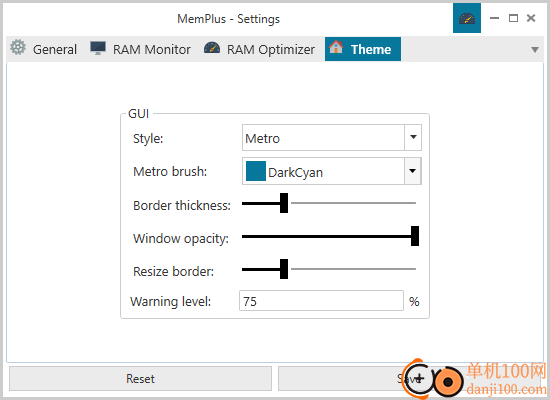Click the gauge icon in the title bar

pyautogui.click(x=467, y=18)
